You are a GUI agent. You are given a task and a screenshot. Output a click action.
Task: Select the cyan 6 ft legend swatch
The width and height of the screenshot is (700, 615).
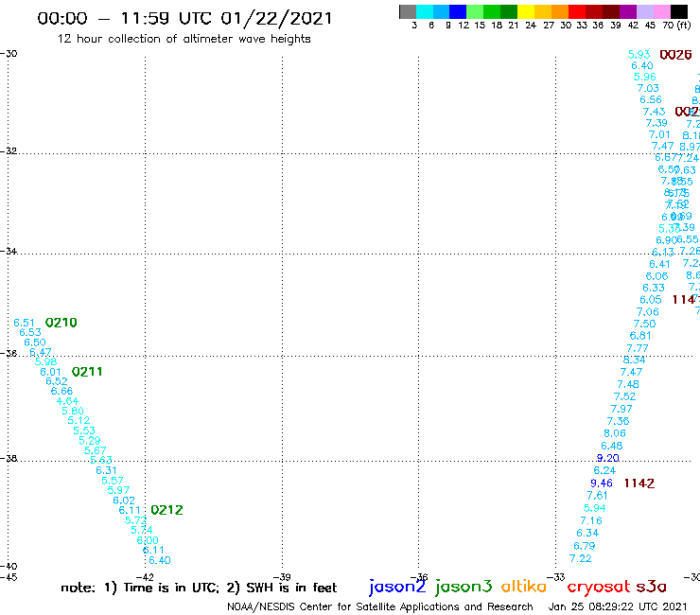click(425, 11)
